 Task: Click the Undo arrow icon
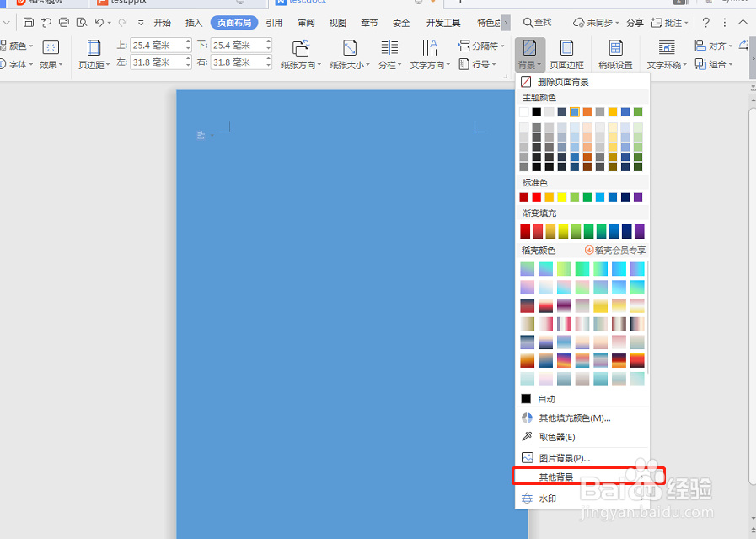point(99,22)
